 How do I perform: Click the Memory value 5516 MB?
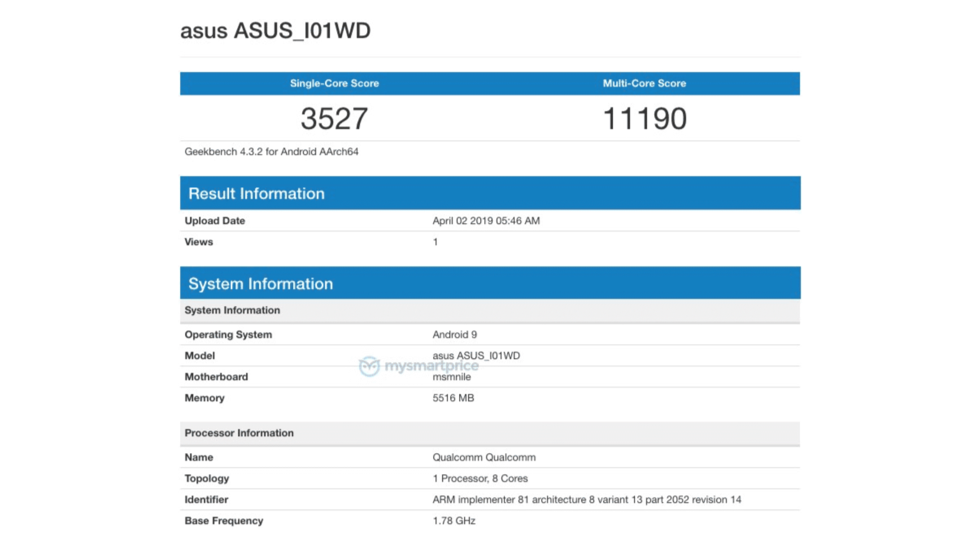[453, 398]
